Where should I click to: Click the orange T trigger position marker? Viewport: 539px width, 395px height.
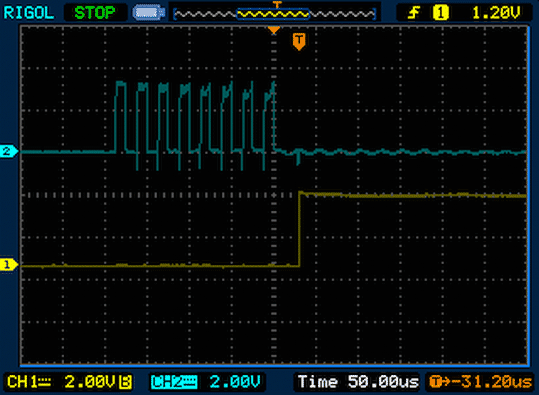299,42
